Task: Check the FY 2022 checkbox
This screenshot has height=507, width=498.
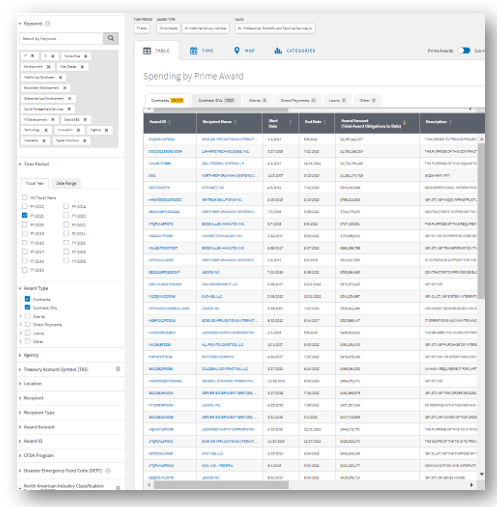Action: tap(25, 206)
